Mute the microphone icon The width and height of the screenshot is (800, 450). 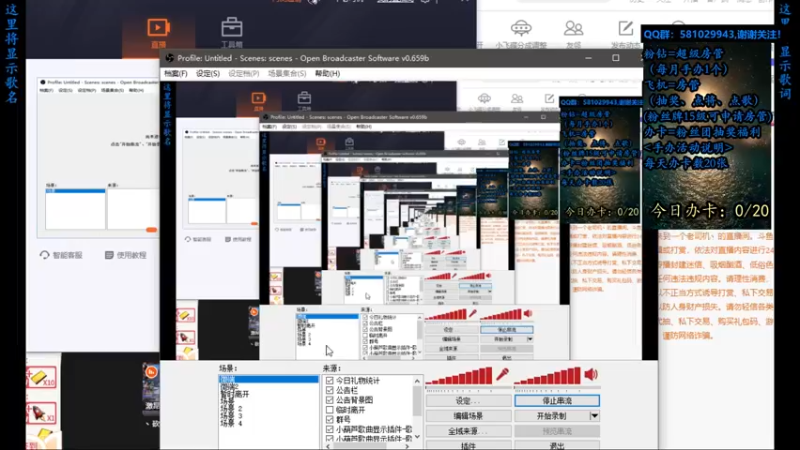(x=503, y=374)
